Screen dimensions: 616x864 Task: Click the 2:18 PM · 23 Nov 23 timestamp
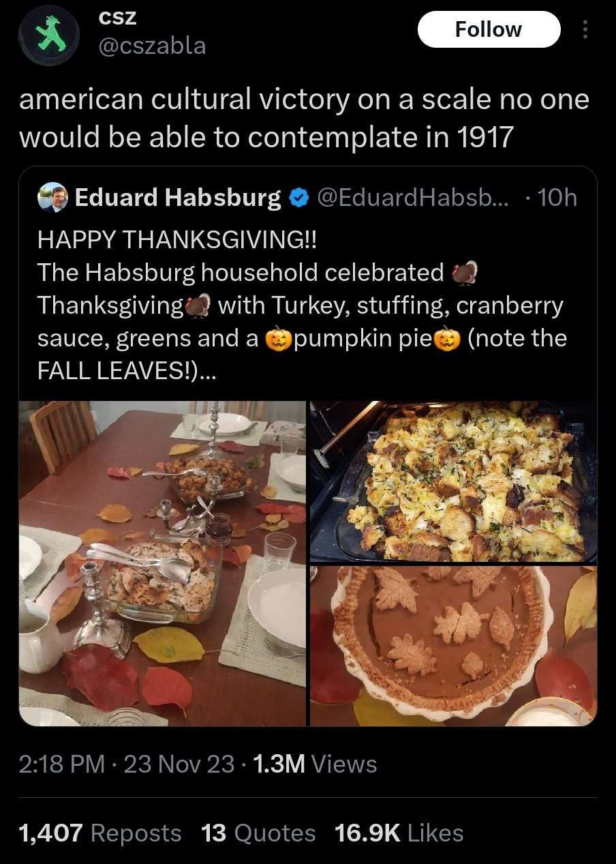(x=127, y=764)
